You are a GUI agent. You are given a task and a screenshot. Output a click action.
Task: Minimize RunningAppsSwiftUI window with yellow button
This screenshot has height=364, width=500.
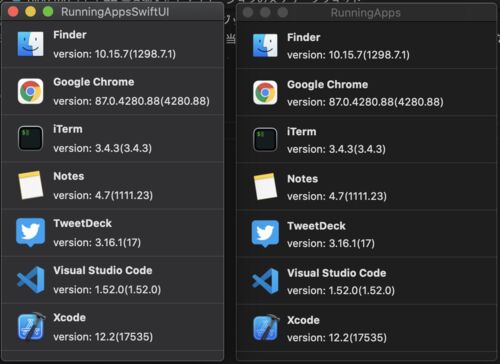tap(31, 12)
